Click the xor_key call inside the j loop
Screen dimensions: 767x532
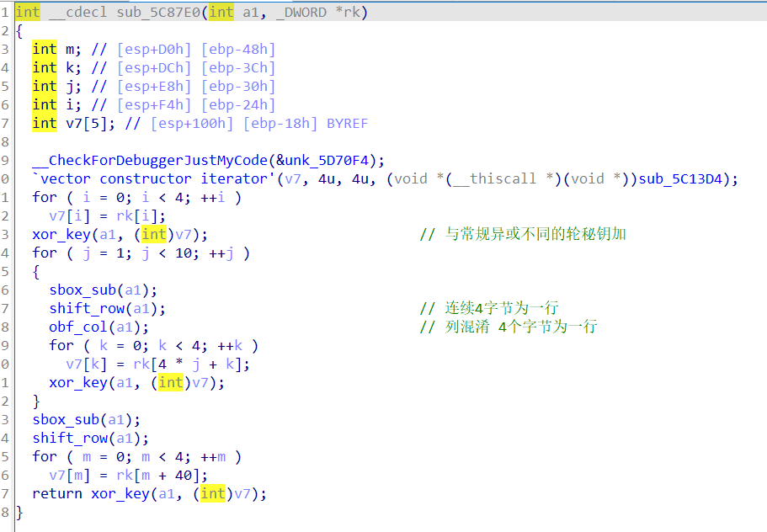[x=137, y=383]
